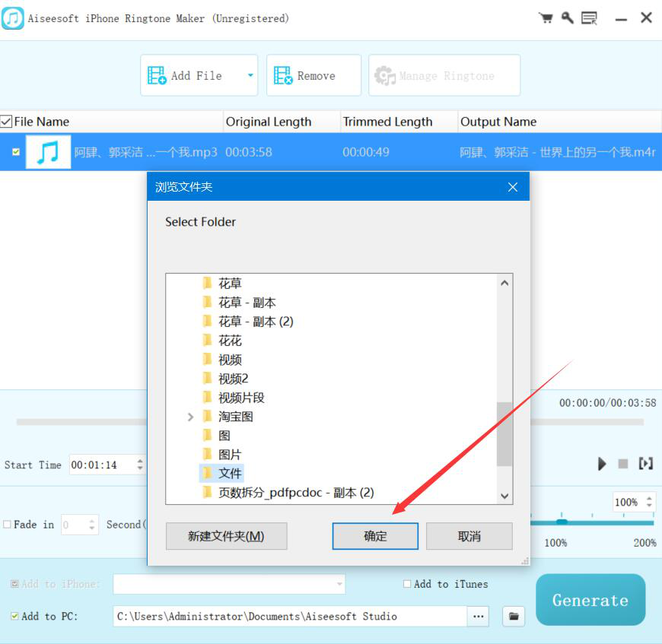The width and height of the screenshot is (662, 644).
Task: Close the 浏览文件夹 dialog
Action: tap(513, 187)
